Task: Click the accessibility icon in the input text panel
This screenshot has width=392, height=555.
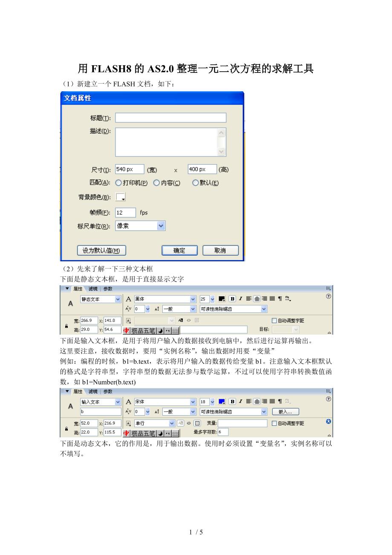Action: [329, 421]
